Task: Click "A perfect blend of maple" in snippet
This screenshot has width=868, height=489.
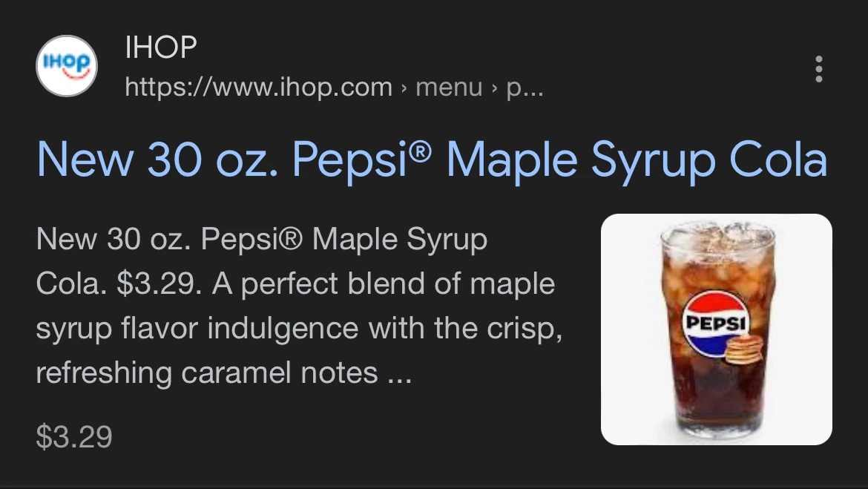Action: [x=384, y=284]
